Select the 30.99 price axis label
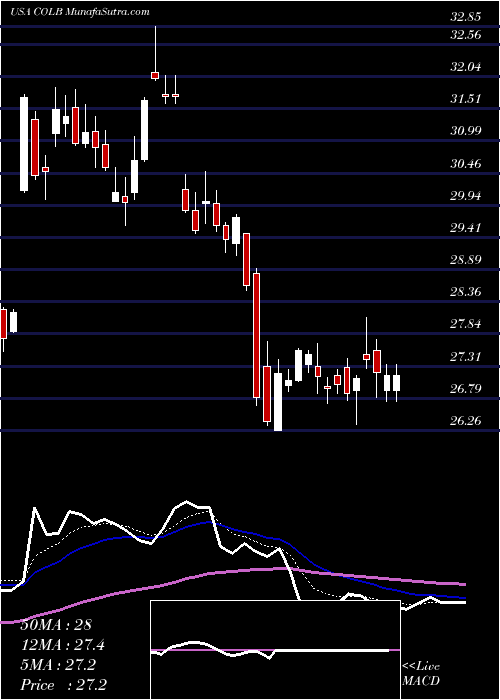 [x=466, y=131]
